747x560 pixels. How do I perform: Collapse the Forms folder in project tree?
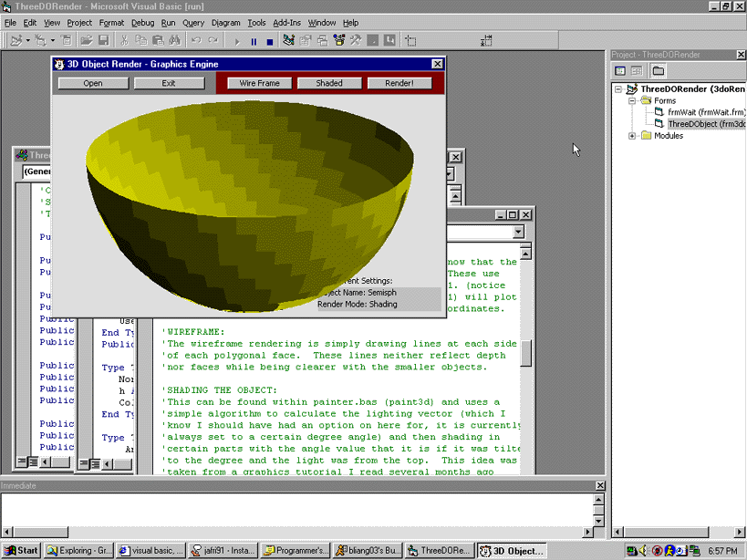(x=632, y=101)
